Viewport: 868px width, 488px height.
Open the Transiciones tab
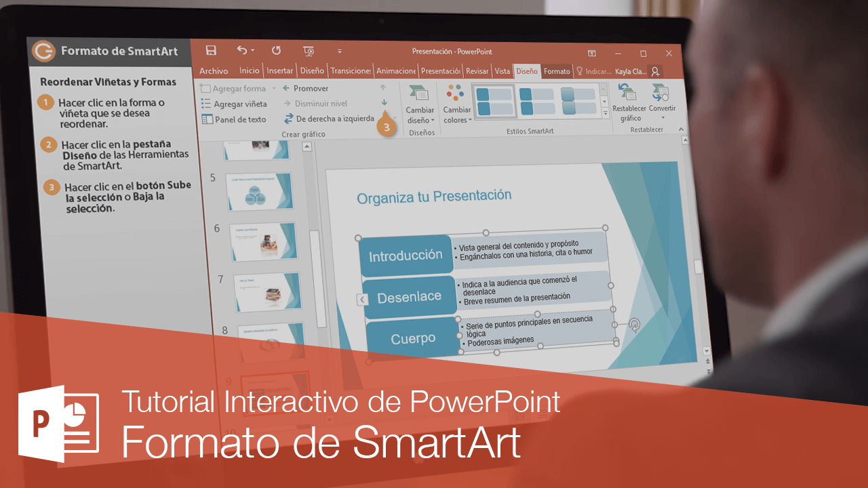coord(351,70)
